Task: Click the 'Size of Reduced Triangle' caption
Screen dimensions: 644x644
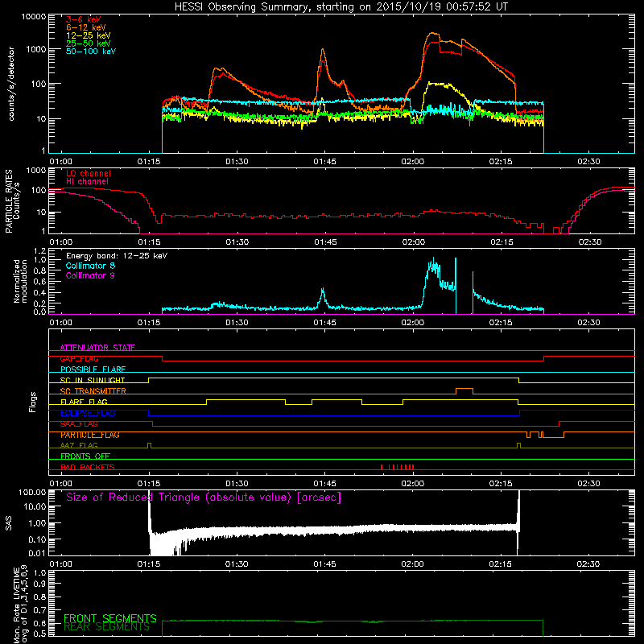Action: pyautogui.click(x=204, y=497)
